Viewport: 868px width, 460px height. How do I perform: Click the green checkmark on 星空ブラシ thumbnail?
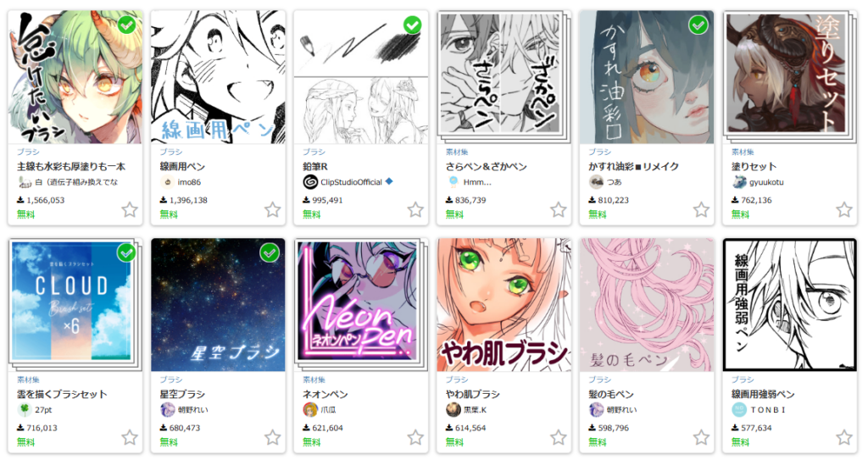[x=270, y=253]
